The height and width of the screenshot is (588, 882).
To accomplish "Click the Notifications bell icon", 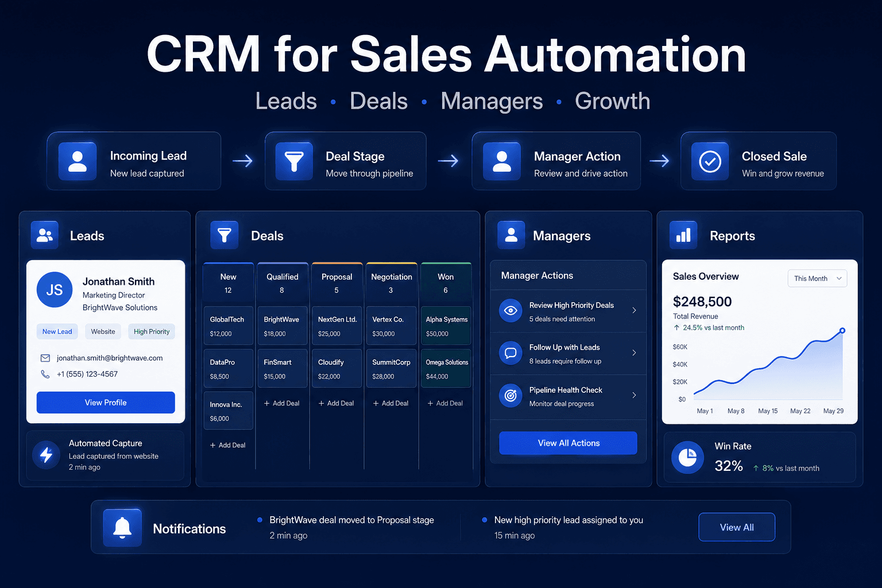I will pos(122,528).
